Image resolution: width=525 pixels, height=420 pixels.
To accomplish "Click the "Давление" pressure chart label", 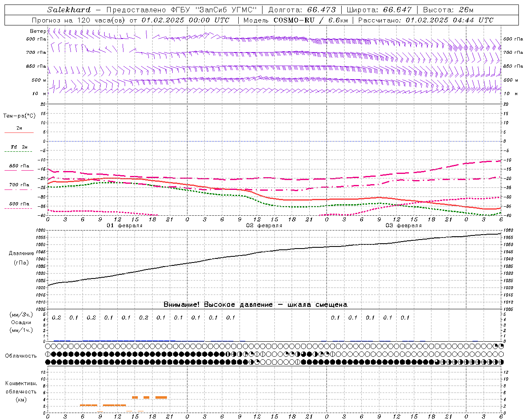I will (21, 253).
